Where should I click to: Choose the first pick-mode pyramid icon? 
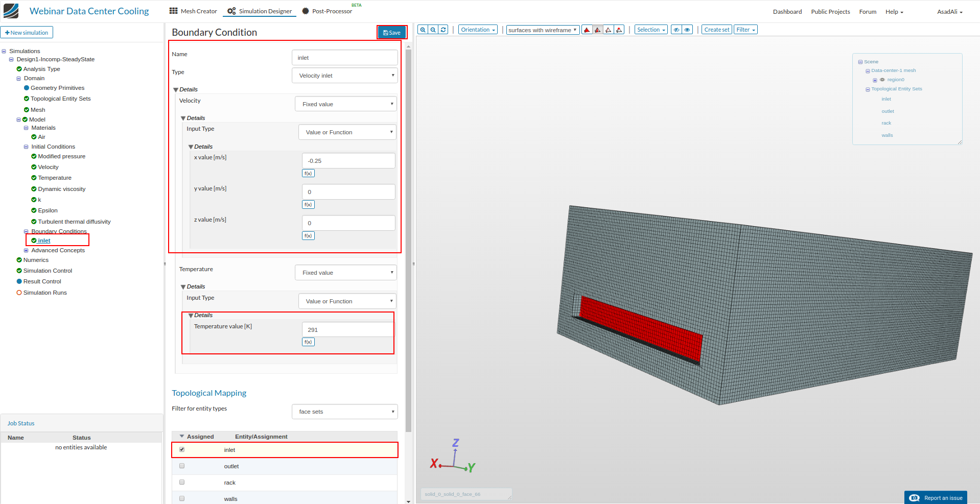tap(587, 30)
